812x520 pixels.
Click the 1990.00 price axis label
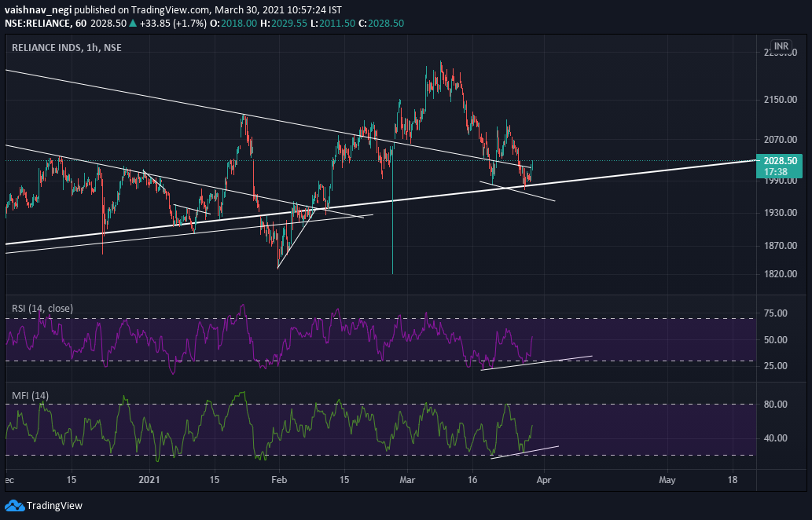pyautogui.click(x=781, y=181)
